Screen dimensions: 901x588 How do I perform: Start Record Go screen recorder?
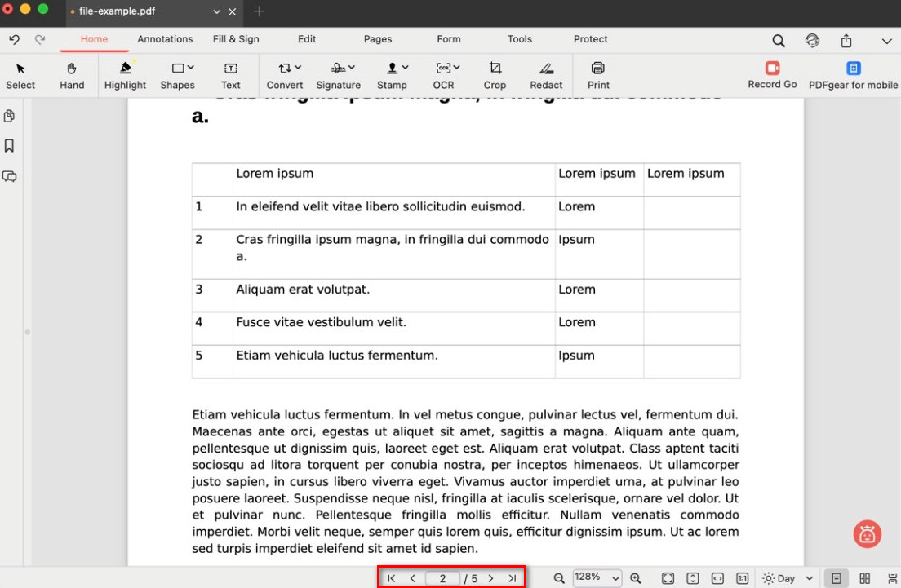pos(772,73)
